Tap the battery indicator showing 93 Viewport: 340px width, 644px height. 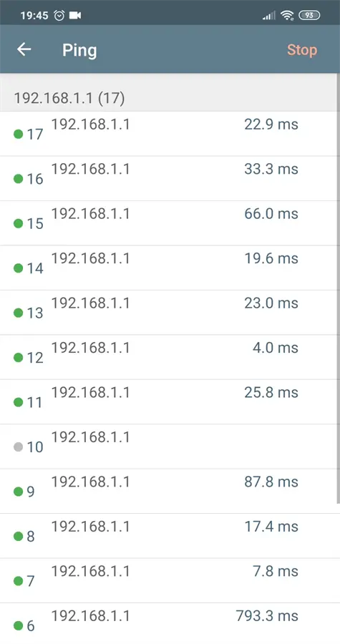[310, 16]
